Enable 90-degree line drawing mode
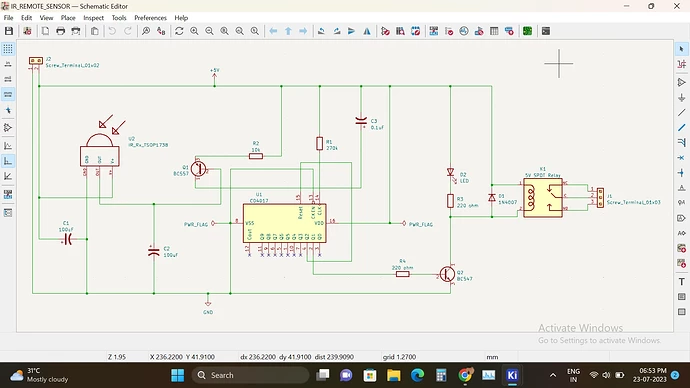Image resolution: width=690 pixels, height=388 pixels. 8,161
